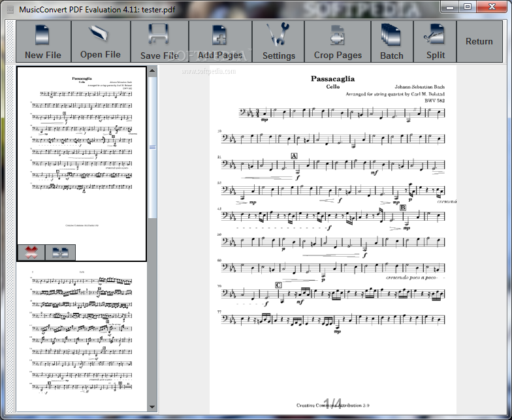
Task: Click the New File toolbar button
Action: click(43, 42)
